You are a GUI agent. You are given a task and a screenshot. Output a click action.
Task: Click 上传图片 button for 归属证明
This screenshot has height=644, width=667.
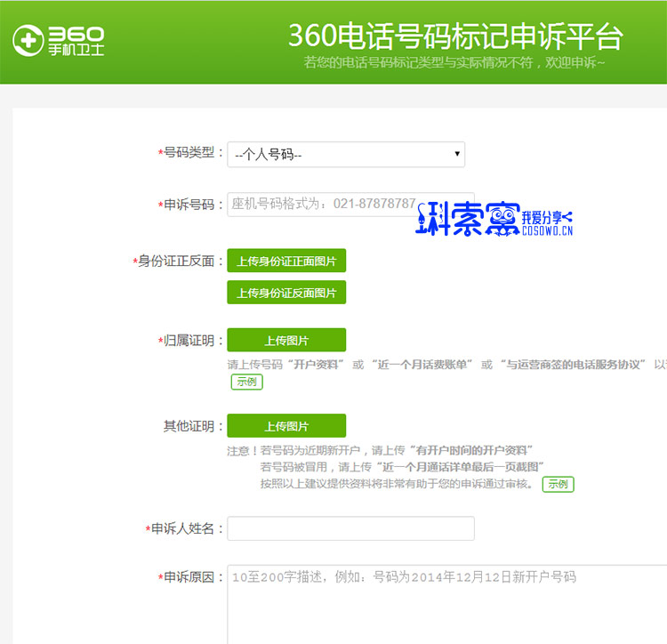pos(286,340)
